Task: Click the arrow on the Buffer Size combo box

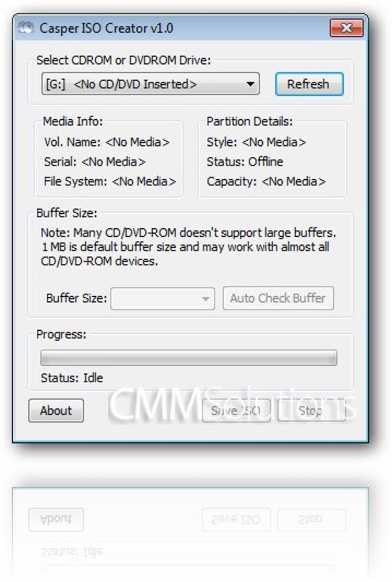Action: pos(205,298)
